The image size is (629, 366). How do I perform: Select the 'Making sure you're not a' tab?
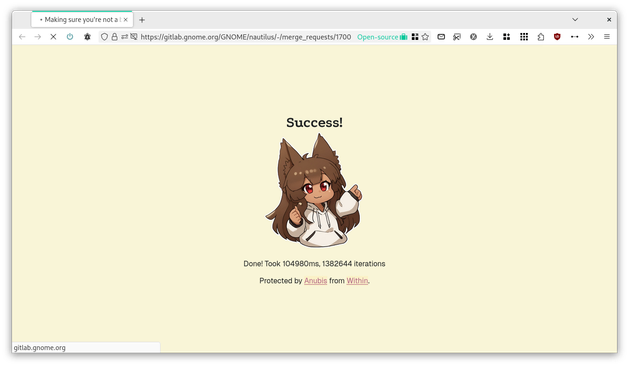coord(81,19)
